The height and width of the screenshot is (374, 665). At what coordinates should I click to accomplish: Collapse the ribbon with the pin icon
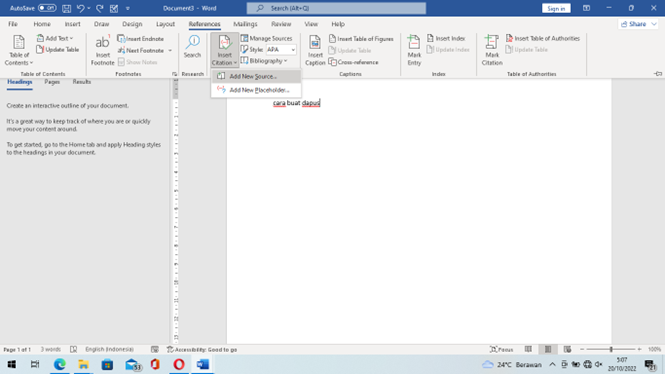pos(658,74)
